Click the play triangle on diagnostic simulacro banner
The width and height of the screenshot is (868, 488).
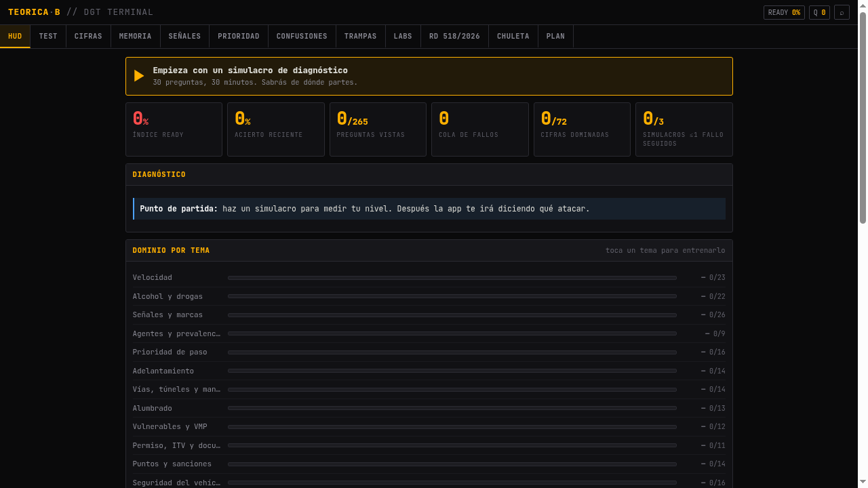click(x=139, y=76)
